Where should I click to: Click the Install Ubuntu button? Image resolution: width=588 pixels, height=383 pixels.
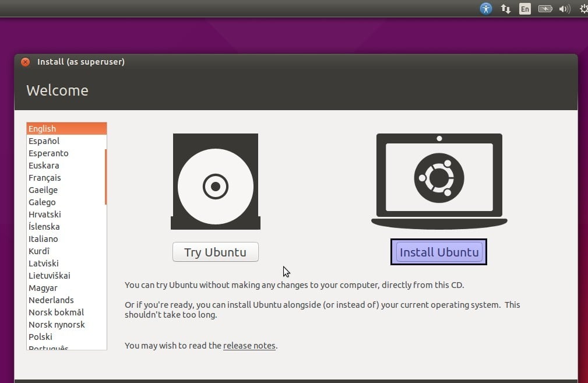pos(439,252)
